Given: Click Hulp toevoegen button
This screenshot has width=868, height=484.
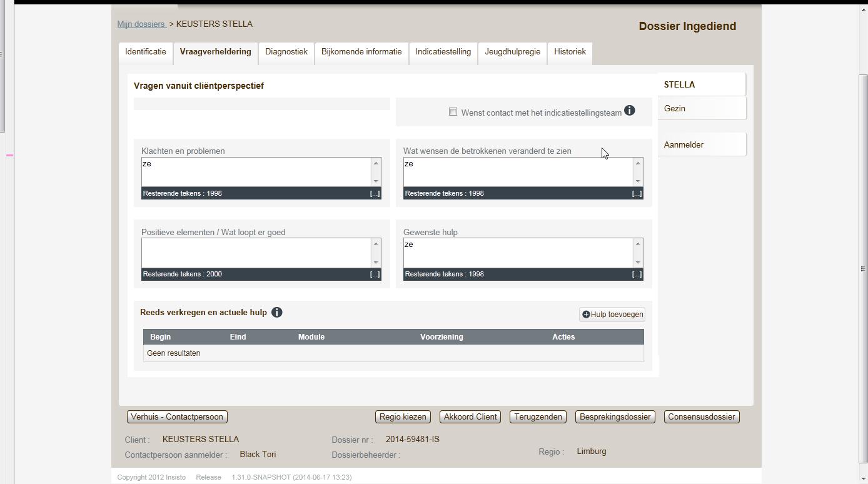Looking at the screenshot, I should (x=612, y=315).
